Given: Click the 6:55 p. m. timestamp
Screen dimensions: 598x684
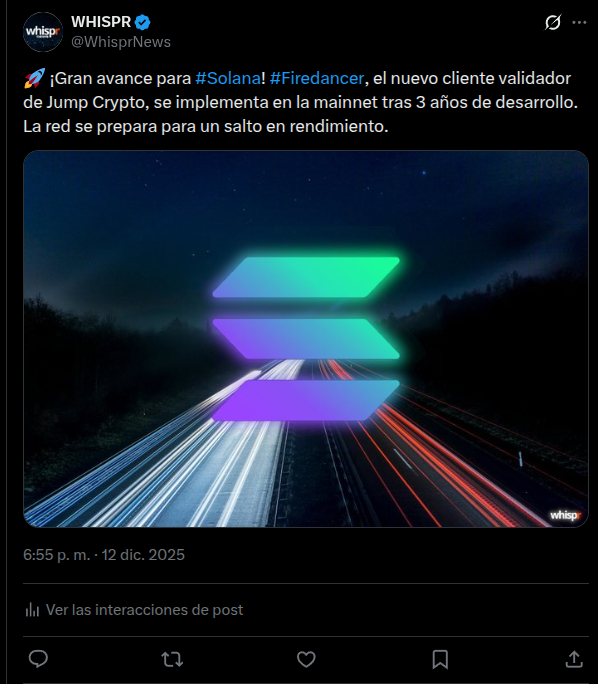Looking at the screenshot, I should click(57, 555).
